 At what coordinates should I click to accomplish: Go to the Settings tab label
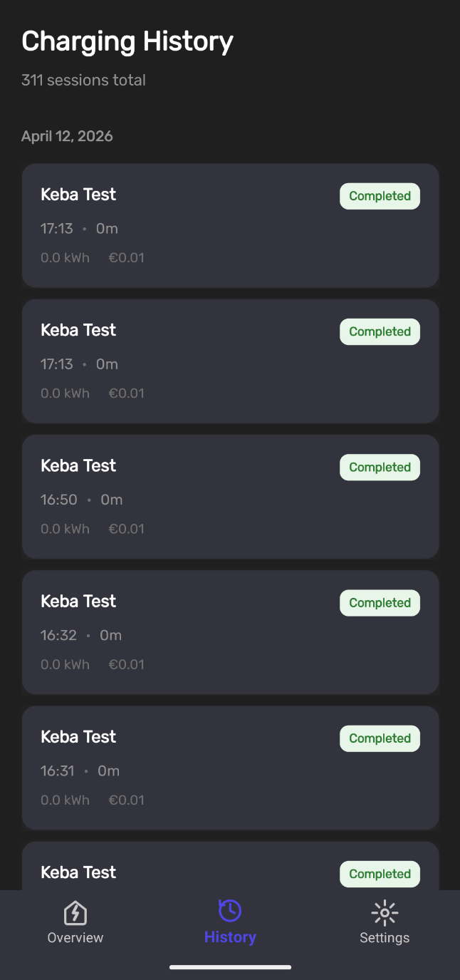385,937
